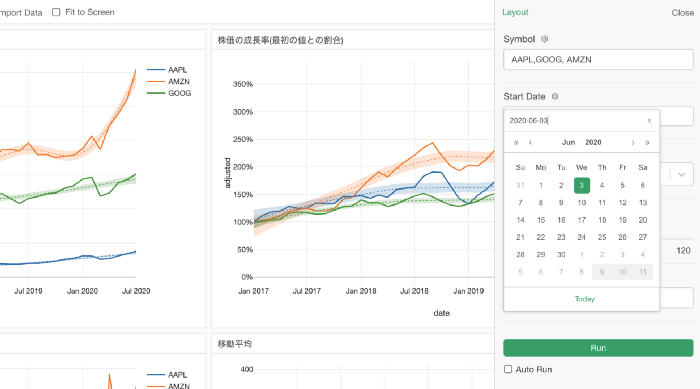Select June 17 in the calendar
Screen dimensions: 700x389
tap(582, 220)
